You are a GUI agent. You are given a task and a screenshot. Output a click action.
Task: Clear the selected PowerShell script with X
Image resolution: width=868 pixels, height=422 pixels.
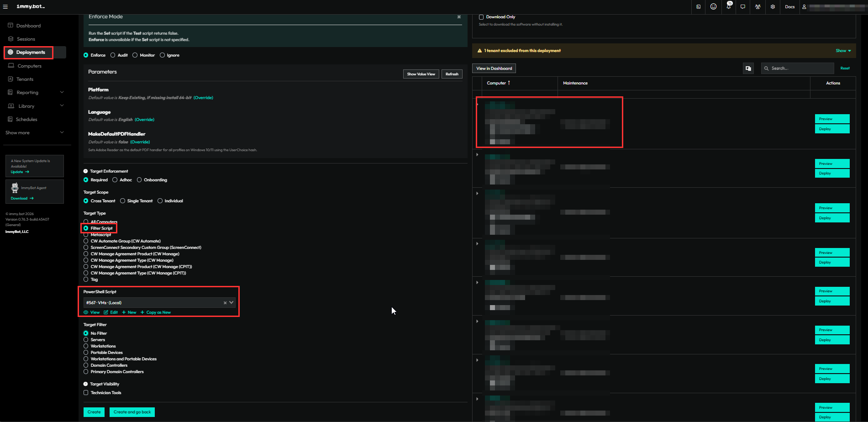(225, 303)
